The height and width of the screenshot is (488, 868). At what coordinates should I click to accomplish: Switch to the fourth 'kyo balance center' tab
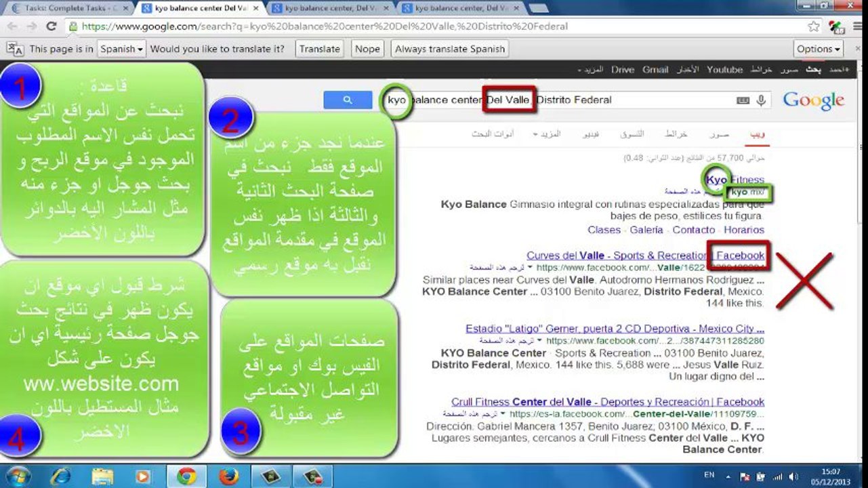click(x=459, y=9)
